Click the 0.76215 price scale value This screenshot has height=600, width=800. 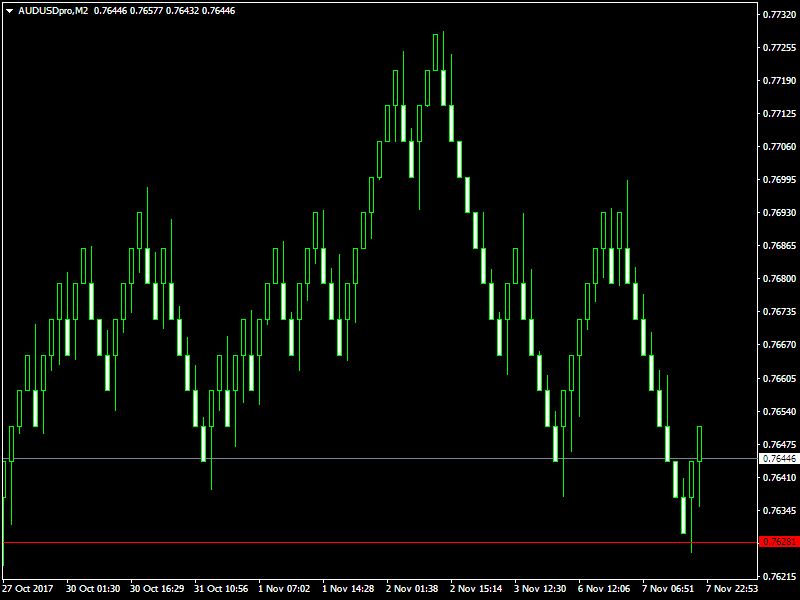pyautogui.click(x=779, y=577)
